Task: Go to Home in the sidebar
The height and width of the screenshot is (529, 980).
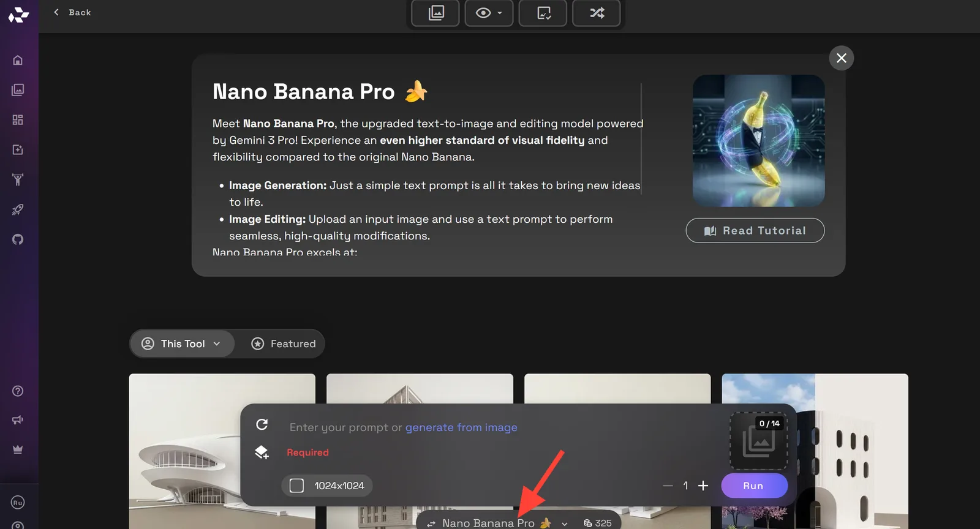Action: (18, 60)
